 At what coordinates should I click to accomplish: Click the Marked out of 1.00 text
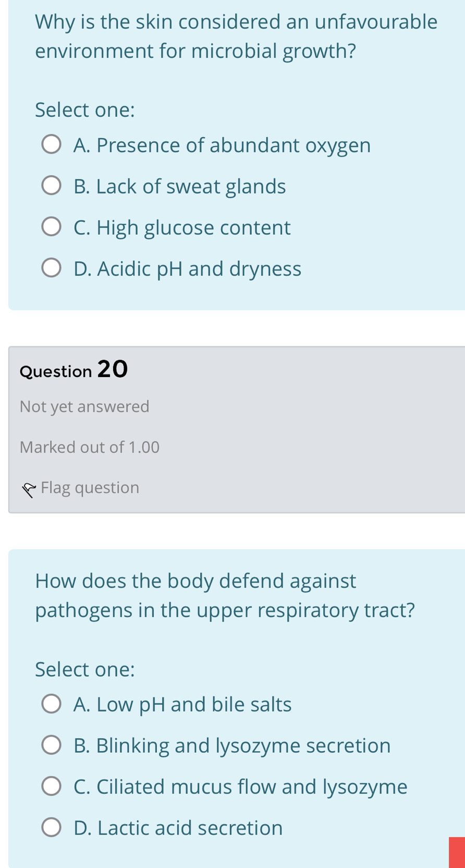click(x=90, y=447)
